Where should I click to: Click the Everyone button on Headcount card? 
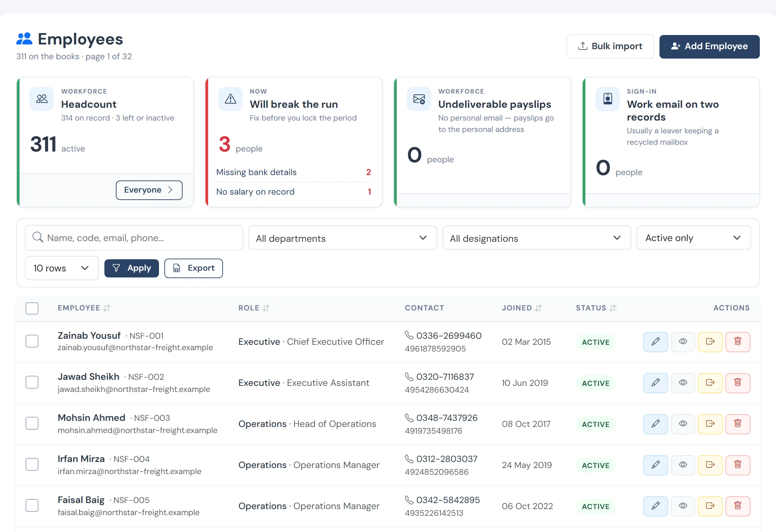(149, 190)
